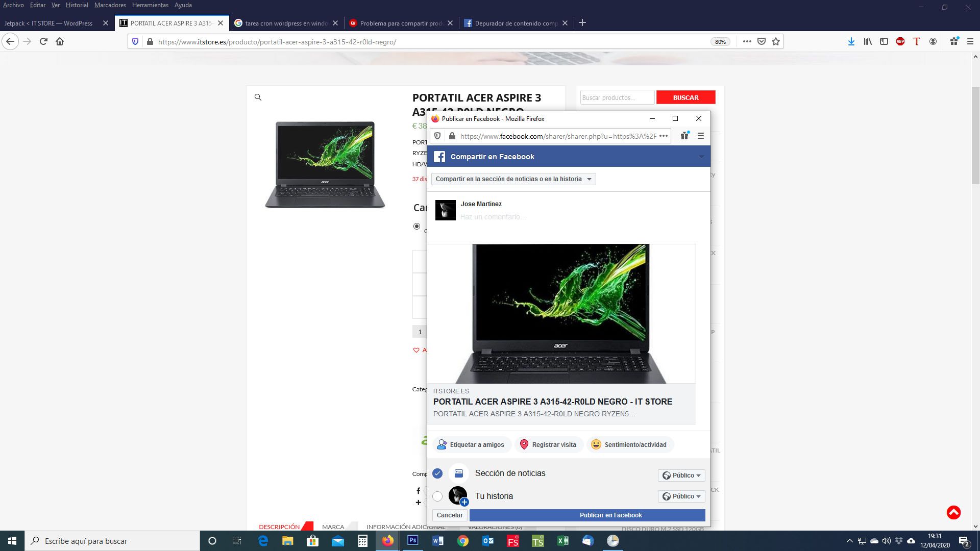This screenshot has height=551, width=980.
Task: Click Cancelar in the share dialog
Action: point(450,515)
